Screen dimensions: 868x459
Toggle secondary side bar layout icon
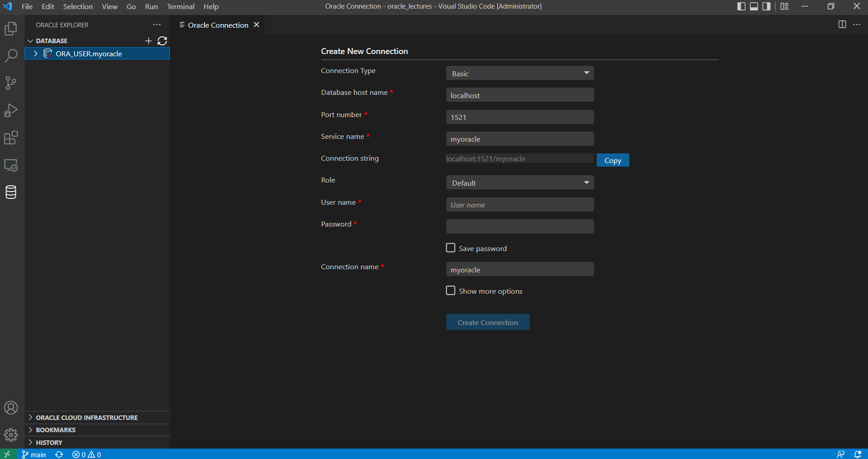click(767, 6)
